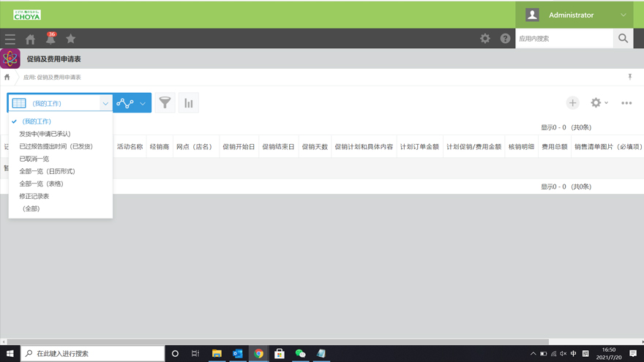Click the CHOYA logo
This screenshot has height=362, width=644.
pyautogui.click(x=27, y=15)
